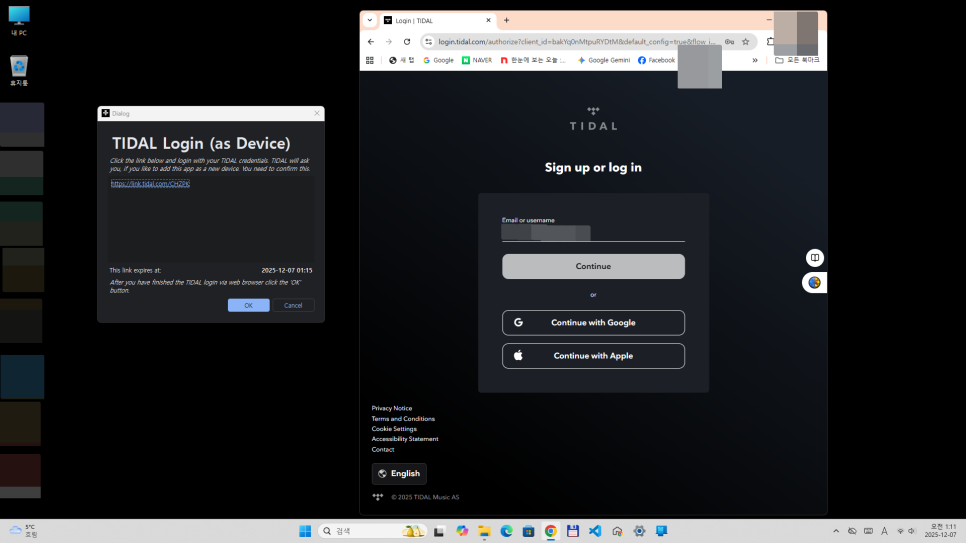
Task: Open the Google Gemini bookmark
Action: (604, 60)
